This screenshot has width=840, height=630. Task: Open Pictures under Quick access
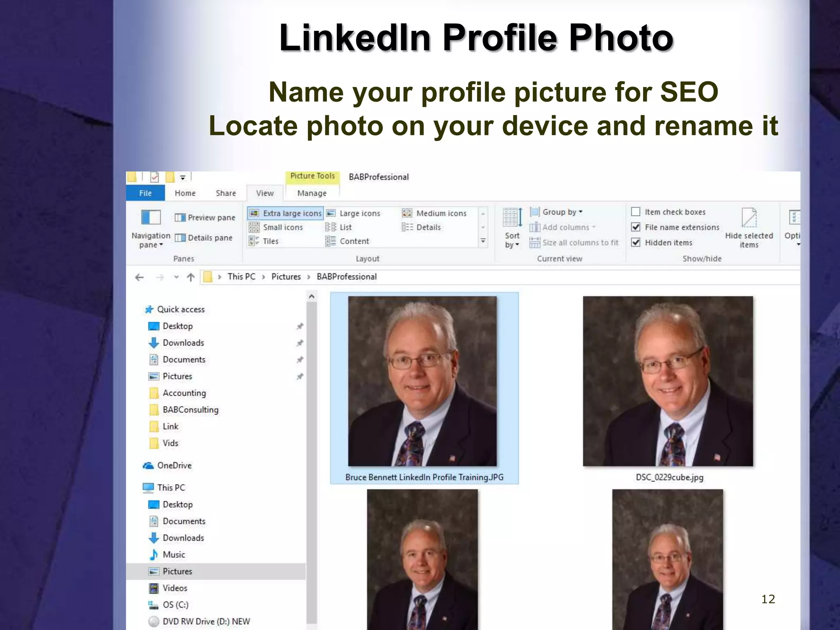177,377
